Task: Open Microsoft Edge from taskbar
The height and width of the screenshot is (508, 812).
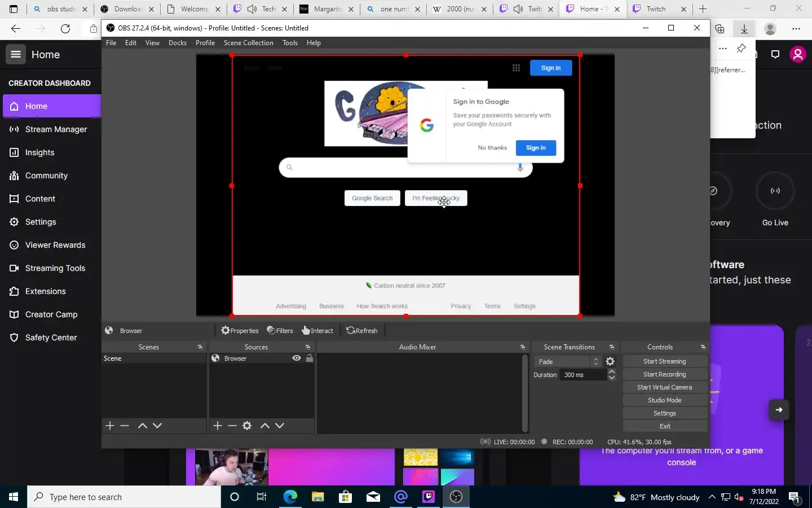Action: (290, 497)
